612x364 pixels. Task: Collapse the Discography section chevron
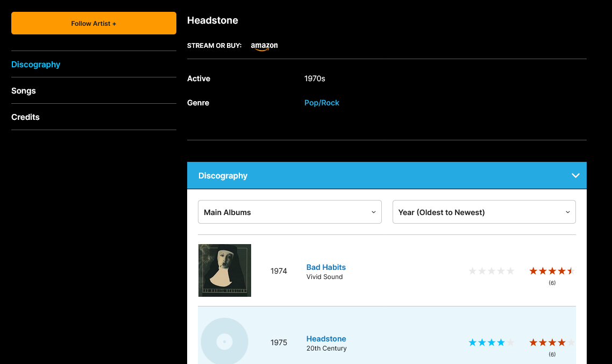(575, 176)
